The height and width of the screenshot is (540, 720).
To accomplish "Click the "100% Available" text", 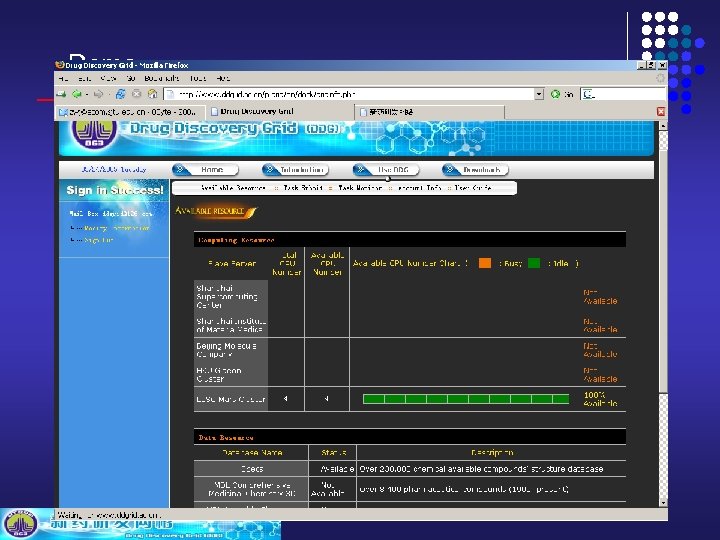I will point(600,399).
